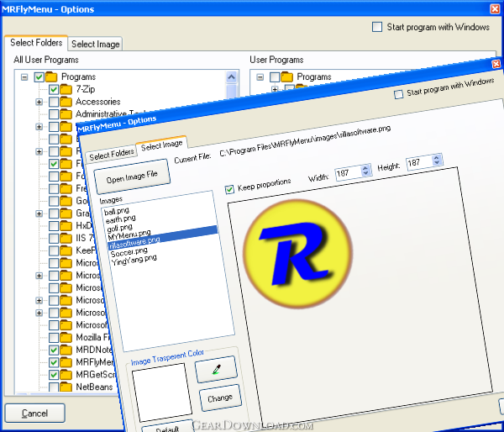Collapse Programs root in All User Programs
Image resolution: width=504 pixels, height=432 pixels.
(x=24, y=77)
